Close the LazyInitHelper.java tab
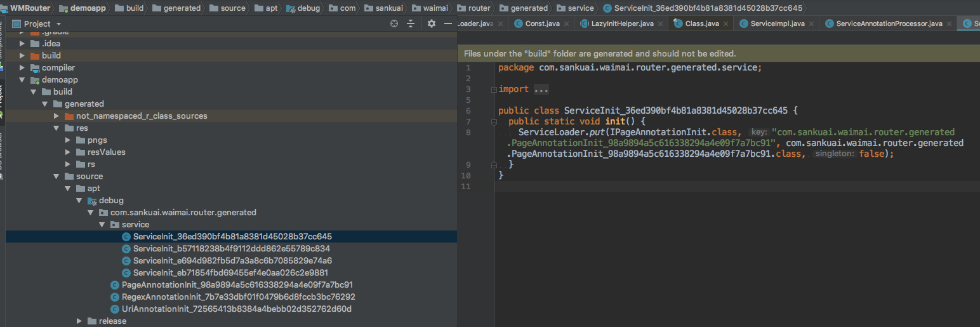The image size is (980, 327). pos(662,23)
